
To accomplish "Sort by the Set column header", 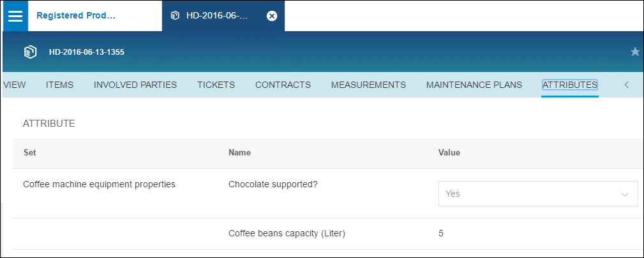I will tap(30, 153).
